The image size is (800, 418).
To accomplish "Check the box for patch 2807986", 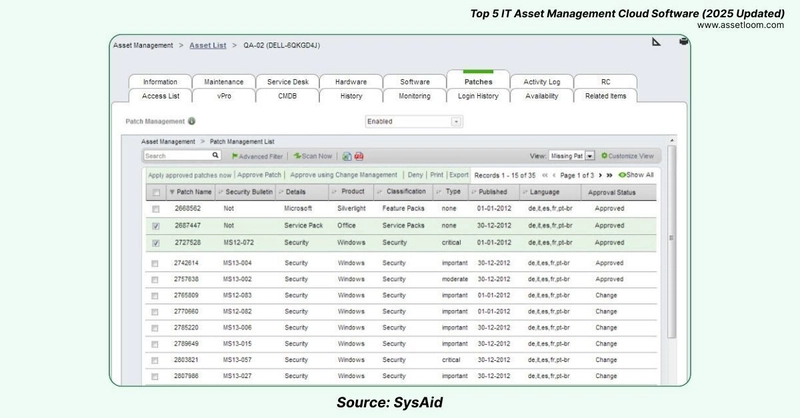I will pos(155,377).
